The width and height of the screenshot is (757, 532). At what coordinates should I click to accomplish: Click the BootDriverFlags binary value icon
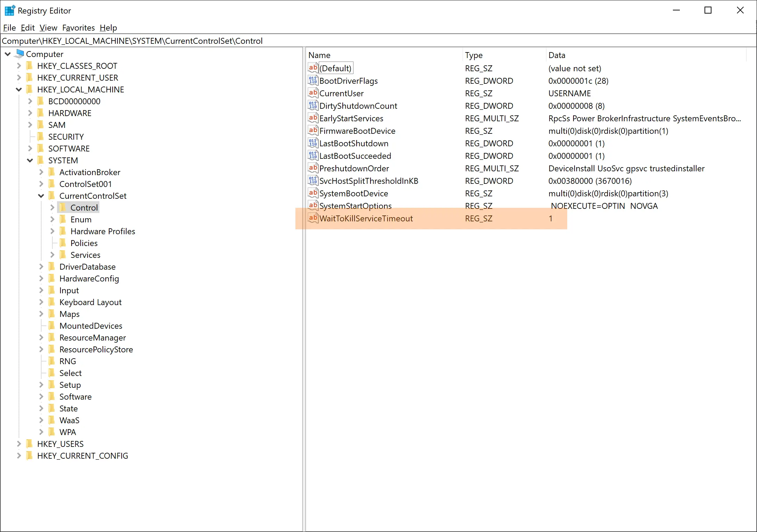coord(313,81)
